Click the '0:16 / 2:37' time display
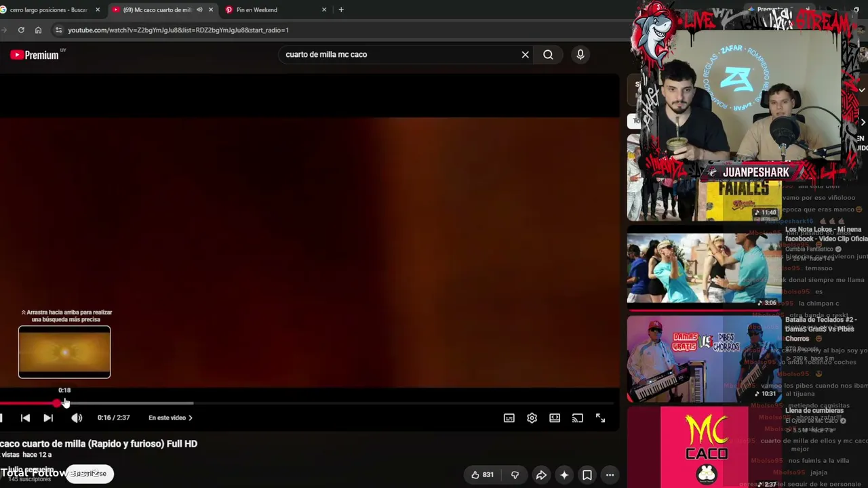The width and height of the screenshot is (868, 488). pos(113,418)
